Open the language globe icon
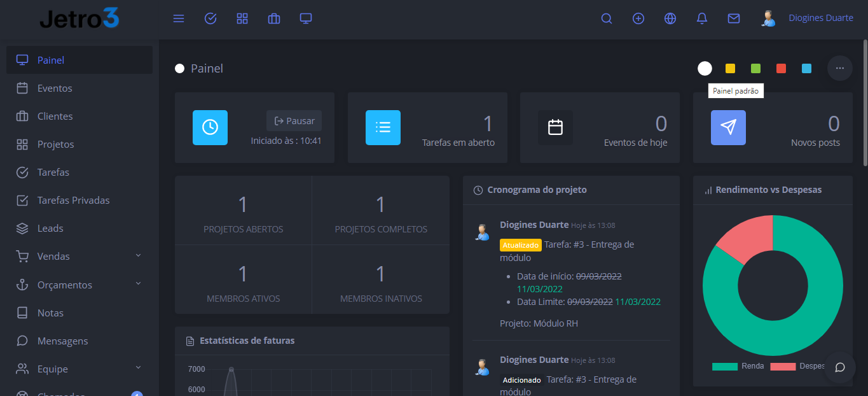Viewport: 868px width, 396px height. pos(670,18)
